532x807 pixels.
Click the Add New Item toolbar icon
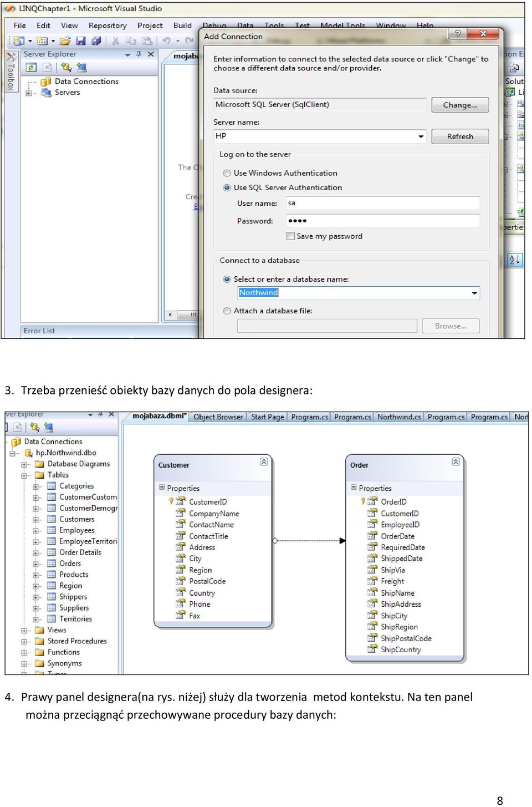click(42, 41)
